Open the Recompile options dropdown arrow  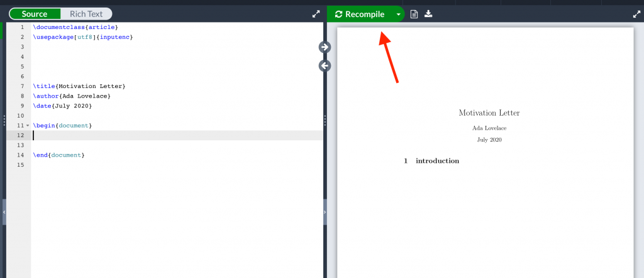pos(398,14)
